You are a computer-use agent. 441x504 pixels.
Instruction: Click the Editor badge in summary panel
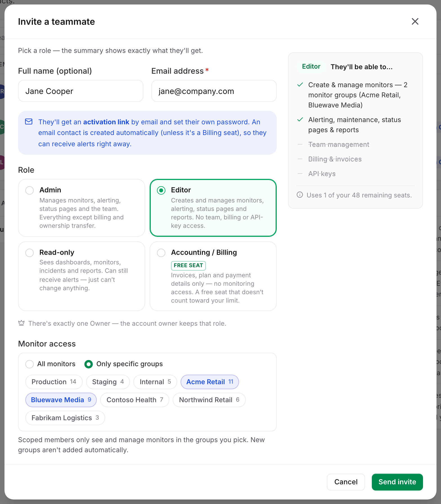coord(311,67)
